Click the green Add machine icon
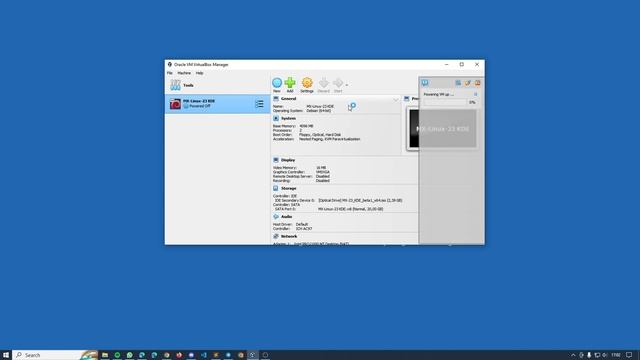The image size is (640, 360). coord(290,83)
